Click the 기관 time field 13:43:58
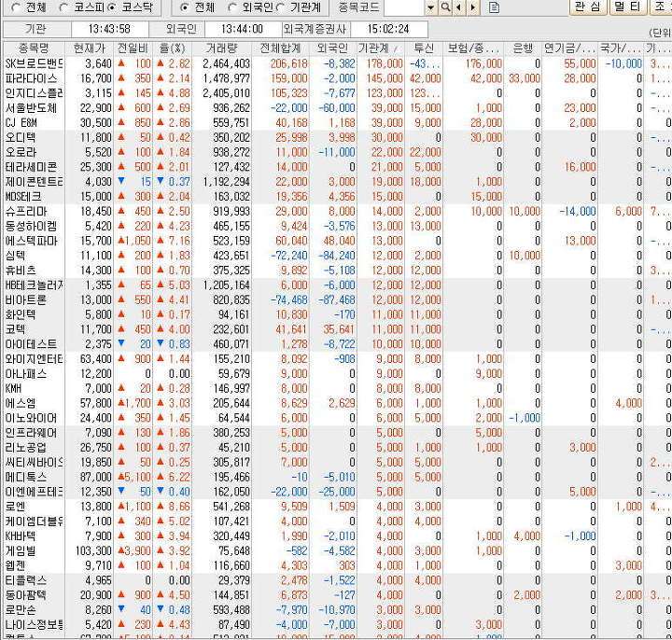This screenshot has width=672, height=640. click(109, 29)
